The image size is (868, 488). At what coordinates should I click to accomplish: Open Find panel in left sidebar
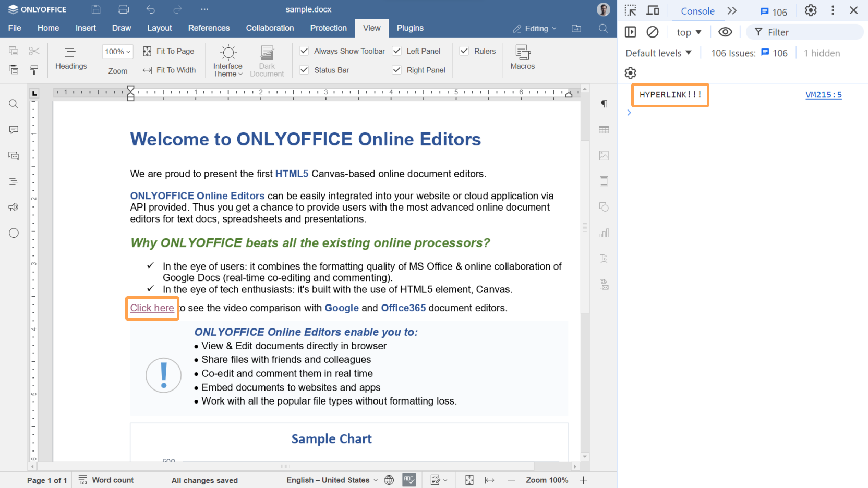pos(14,104)
